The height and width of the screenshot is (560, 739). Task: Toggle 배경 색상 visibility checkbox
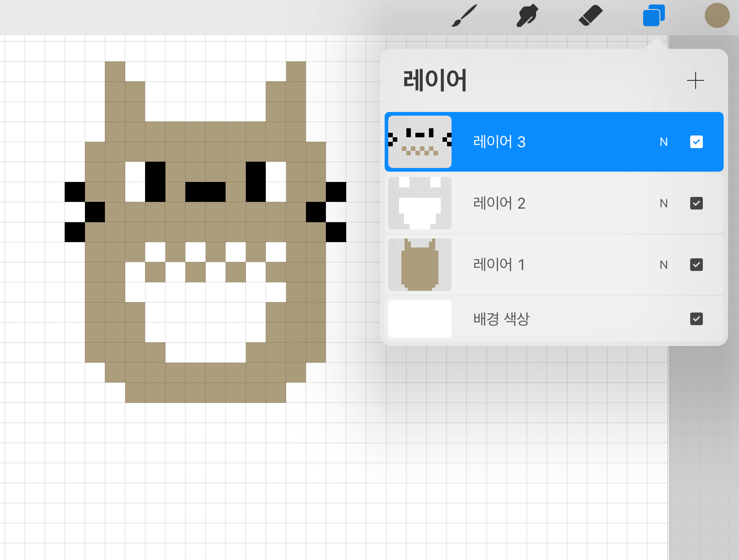tap(697, 319)
